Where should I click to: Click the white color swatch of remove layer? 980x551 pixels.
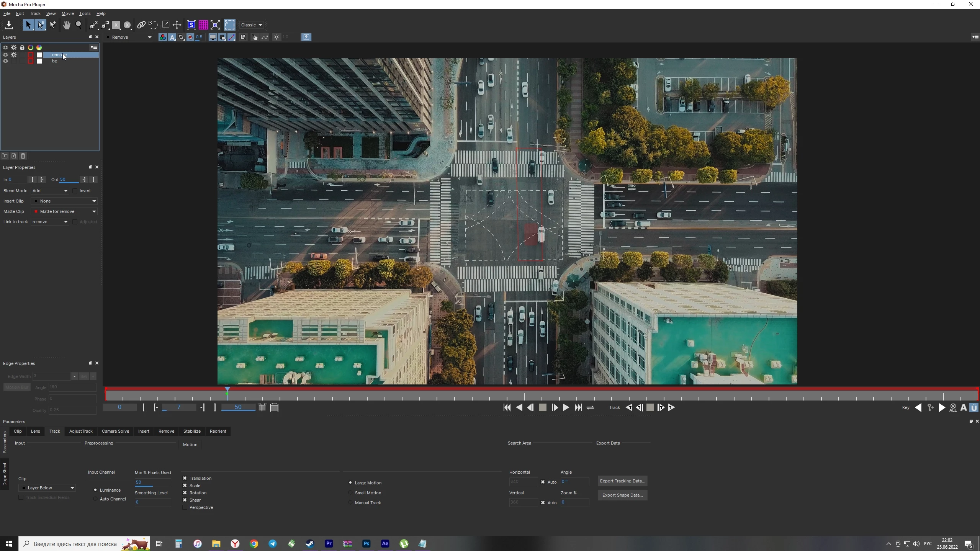39,55
